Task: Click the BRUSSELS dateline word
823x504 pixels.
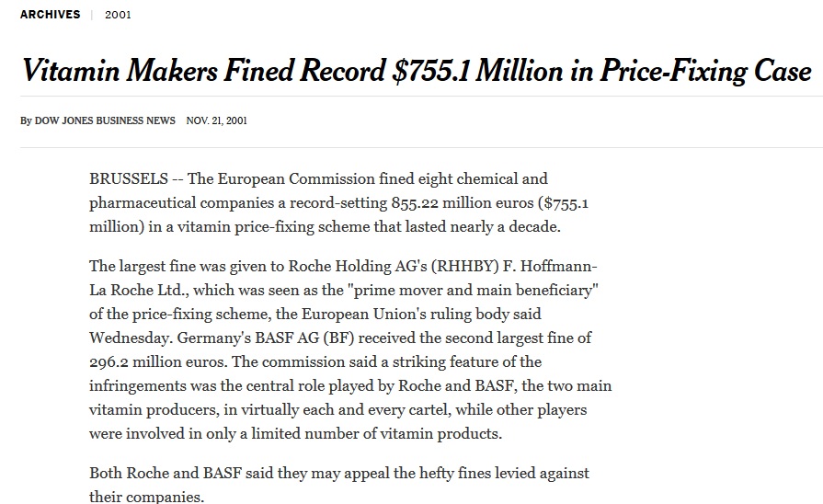Action: click(128, 178)
